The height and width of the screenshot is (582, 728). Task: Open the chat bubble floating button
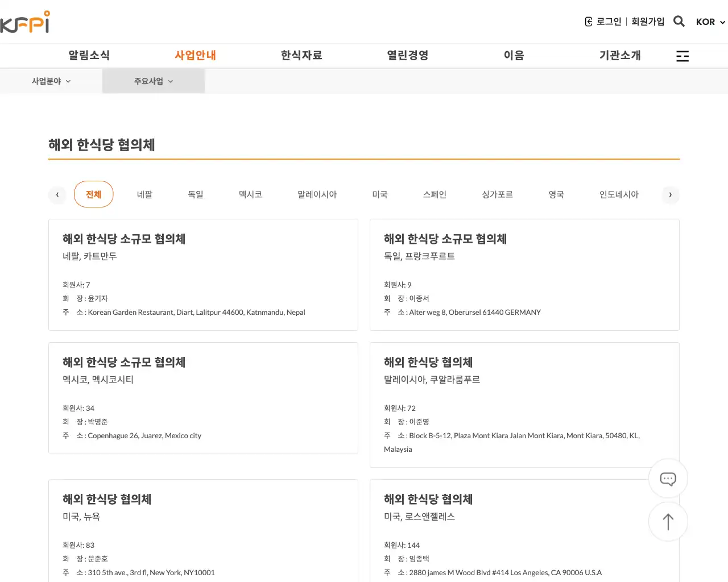[x=668, y=479]
